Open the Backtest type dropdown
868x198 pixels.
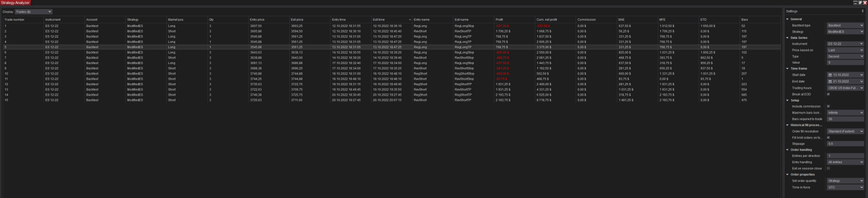tap(845, 25)
